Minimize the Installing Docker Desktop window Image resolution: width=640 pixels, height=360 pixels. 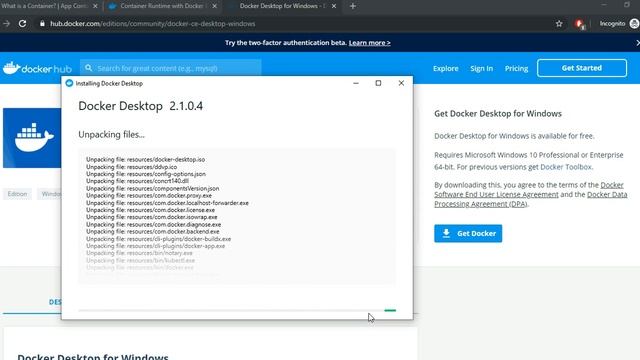click(x=356, y=83)
